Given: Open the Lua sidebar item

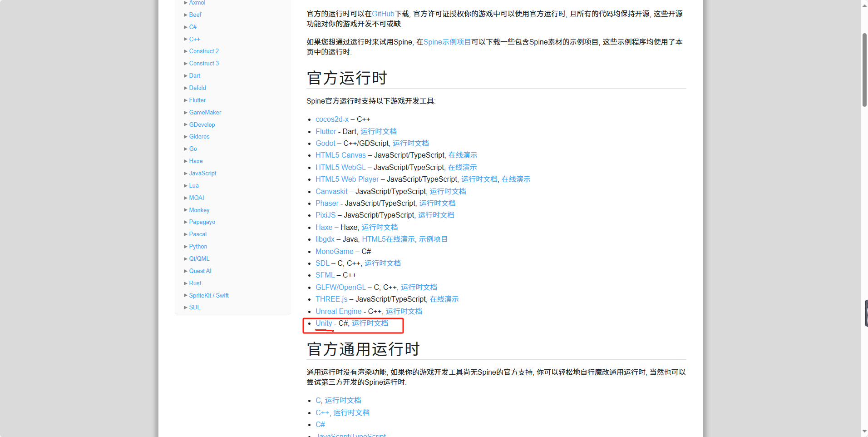Looking at the screenshot, I should pyautogui.click(x=194, y=185).
